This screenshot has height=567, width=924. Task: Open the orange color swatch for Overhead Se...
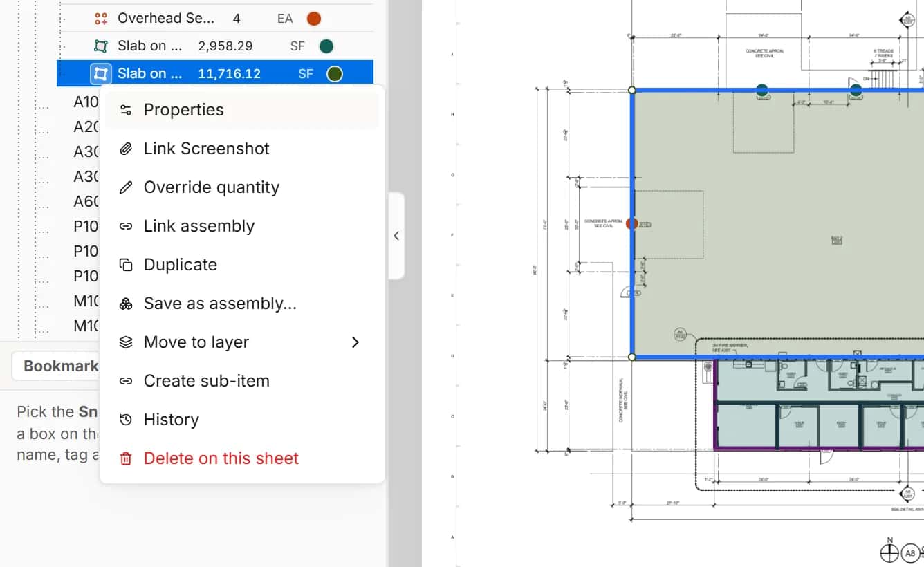(x=314, y=19)
